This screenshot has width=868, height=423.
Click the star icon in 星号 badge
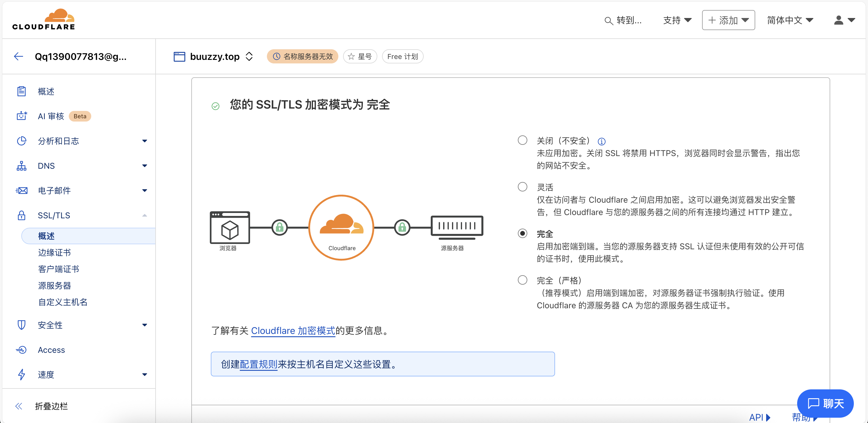[351, 57]
